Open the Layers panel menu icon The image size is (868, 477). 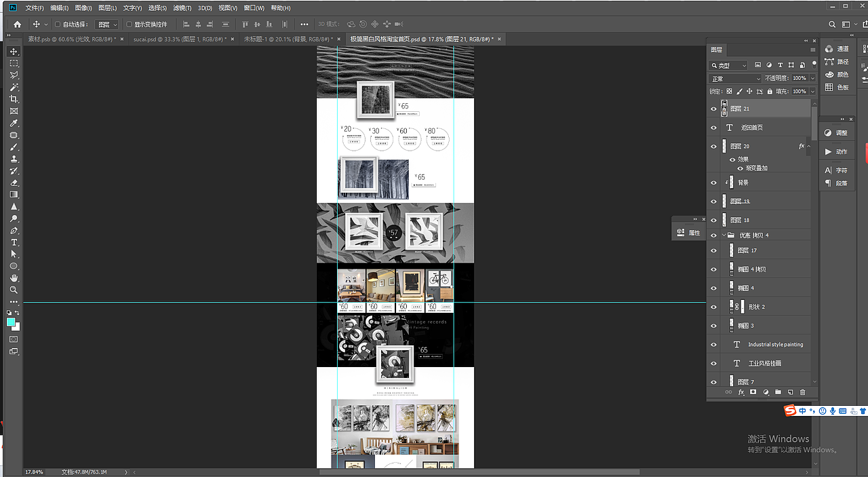coord(812,50)
